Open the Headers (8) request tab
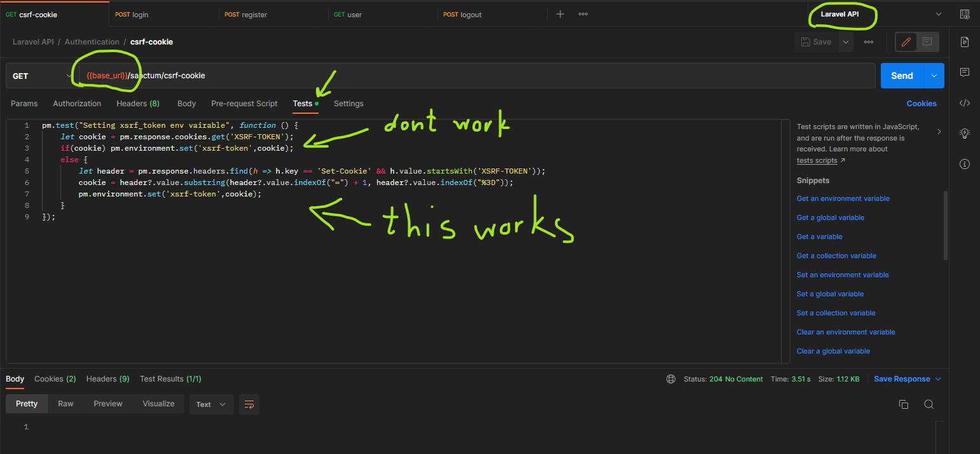 tap(138, 104)
